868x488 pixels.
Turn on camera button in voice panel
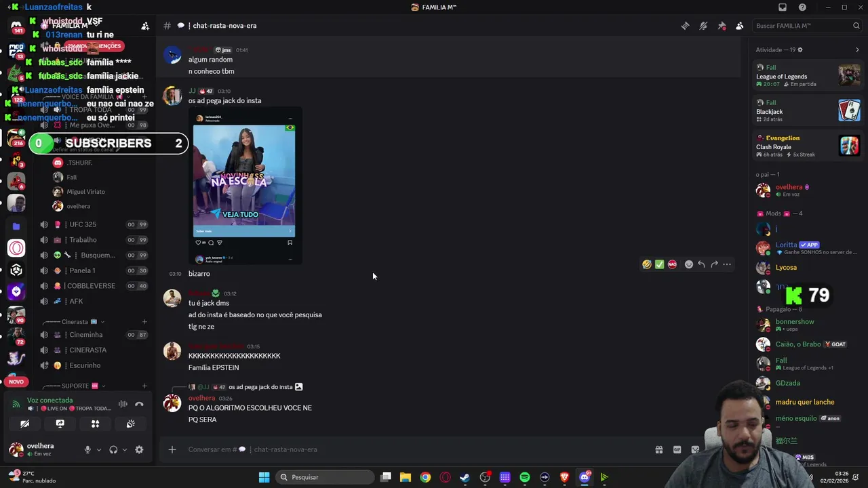(x=24, y=424)
